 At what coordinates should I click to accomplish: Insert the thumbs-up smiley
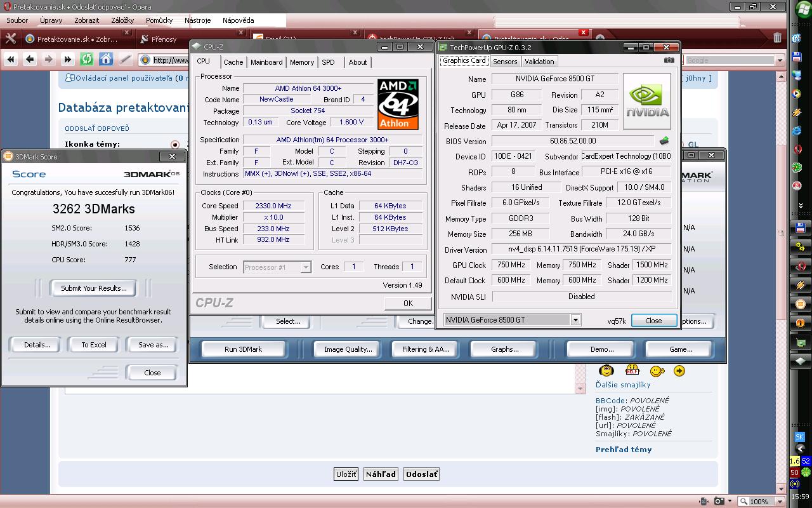(657, 371)
